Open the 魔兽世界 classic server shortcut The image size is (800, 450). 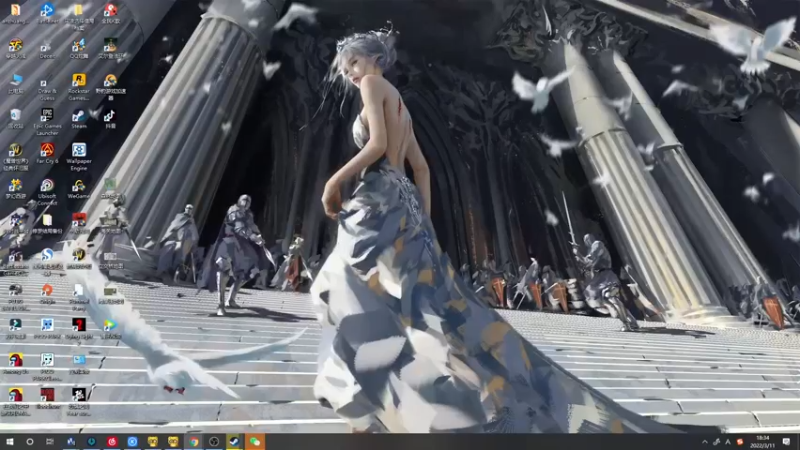pos(15,157)
